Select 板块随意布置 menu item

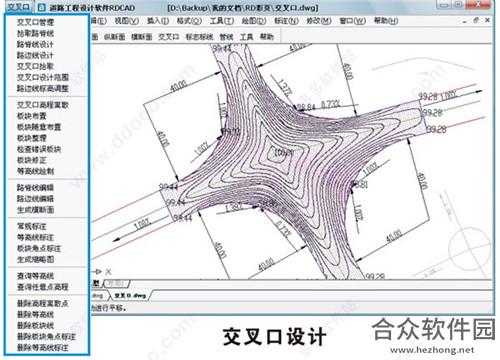tap(39, 127)
